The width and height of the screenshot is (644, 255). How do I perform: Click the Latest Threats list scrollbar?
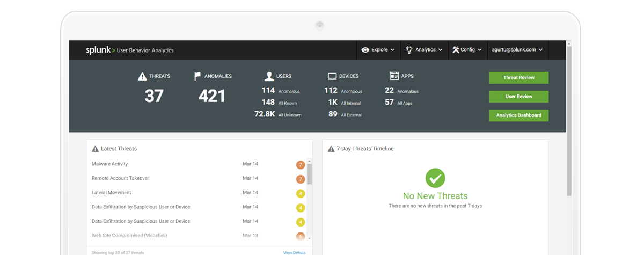click(309, 174)
